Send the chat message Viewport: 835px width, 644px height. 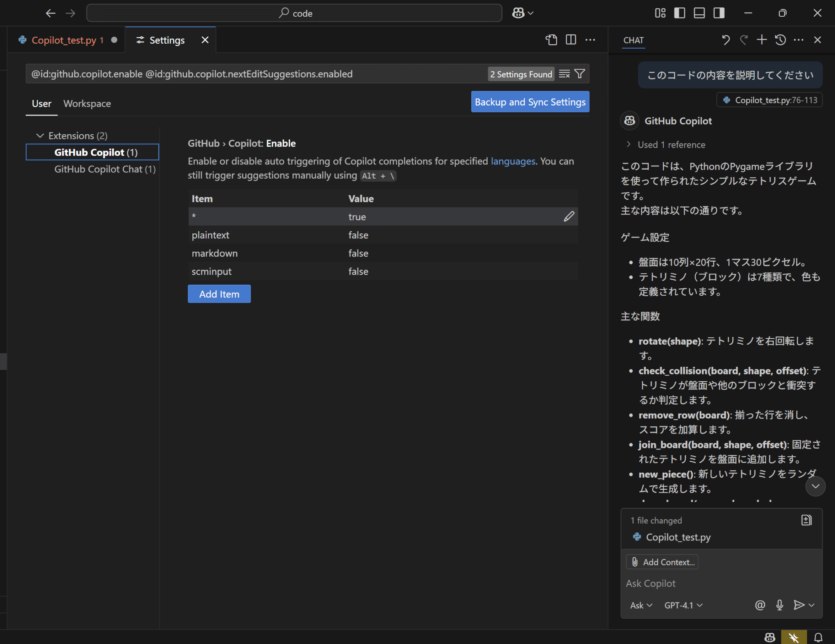(x=799, y=605)
